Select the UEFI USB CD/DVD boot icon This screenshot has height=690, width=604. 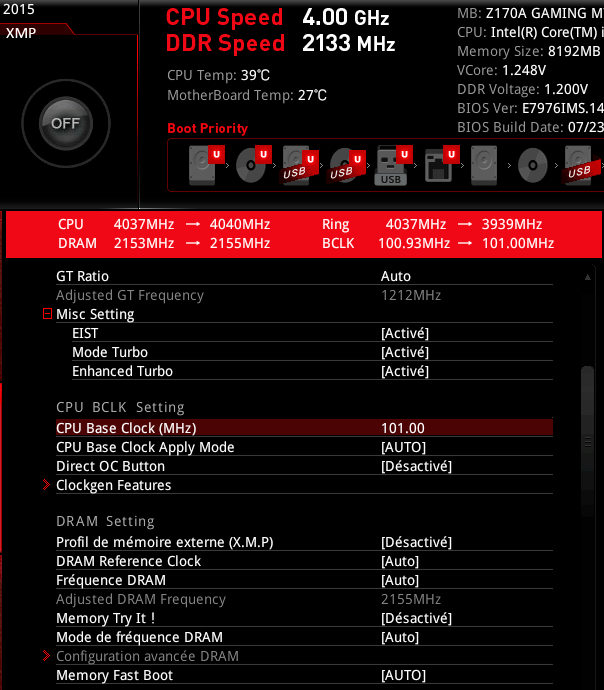(x=348, y=165)
